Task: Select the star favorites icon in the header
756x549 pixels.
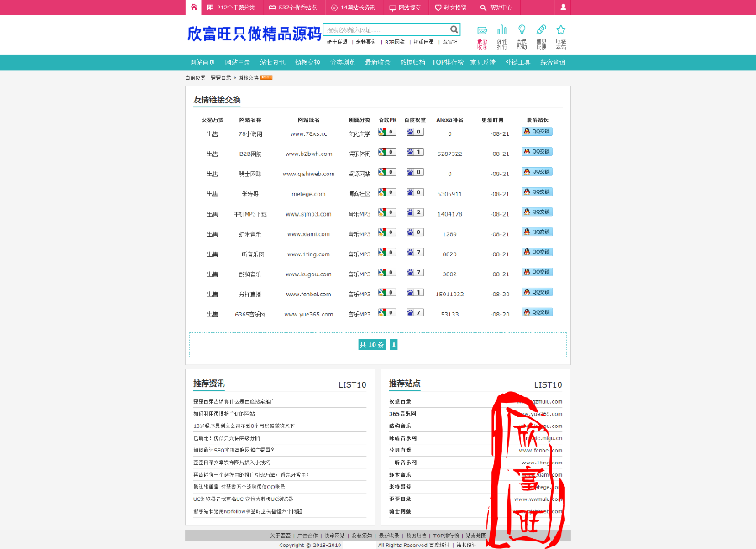Action: tap(560, 29)
